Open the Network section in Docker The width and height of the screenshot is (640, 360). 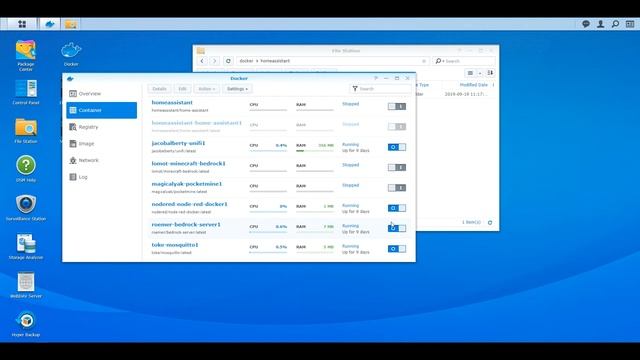[102, 160]
